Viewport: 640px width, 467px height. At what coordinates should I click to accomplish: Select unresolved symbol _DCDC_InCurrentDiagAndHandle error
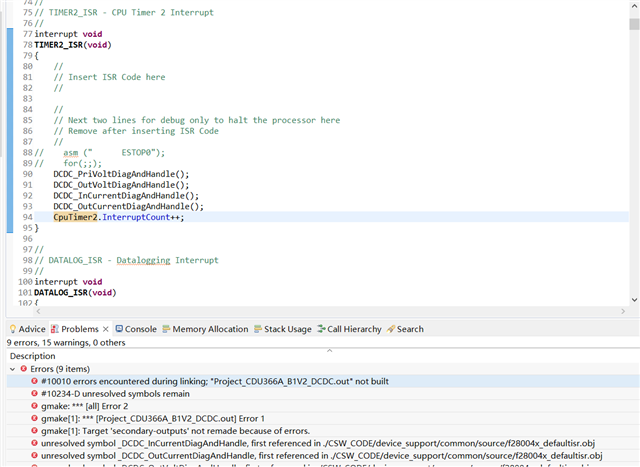[x=323, y=443]
